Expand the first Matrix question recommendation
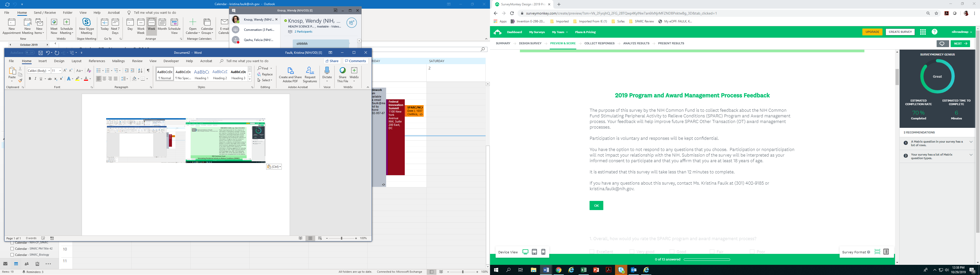This screenshot has height=275, width=980. pyautogui.click(x=971, y=142)
